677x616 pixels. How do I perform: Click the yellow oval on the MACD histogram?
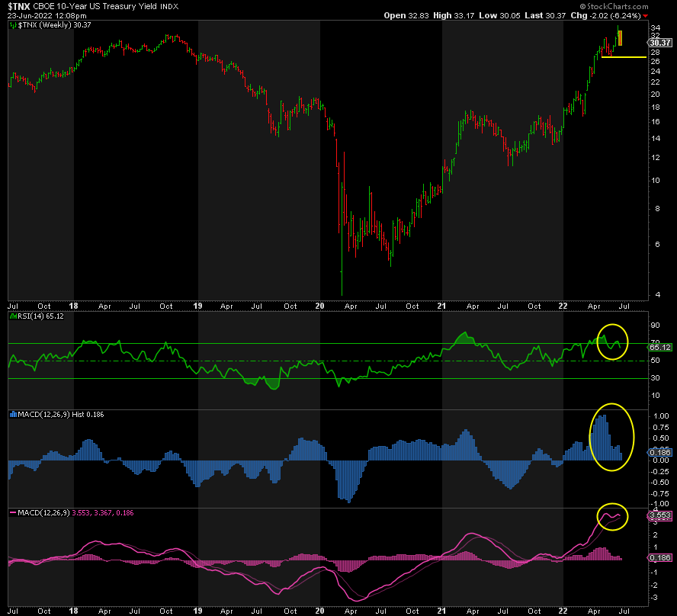611,436
